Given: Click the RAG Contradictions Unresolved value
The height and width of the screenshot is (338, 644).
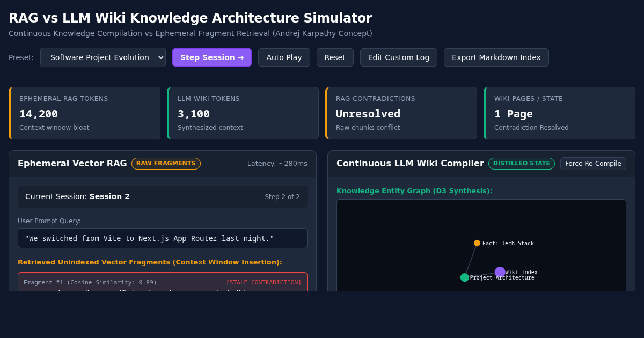Looking at the screenshot, I should coord(368,114).
